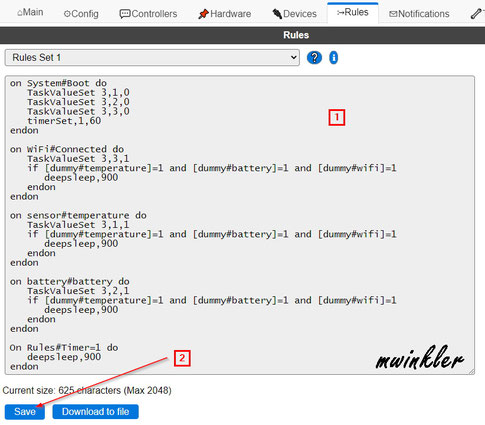Click the envelope icon on Notifications tab
485x425 pixels.
393,14
